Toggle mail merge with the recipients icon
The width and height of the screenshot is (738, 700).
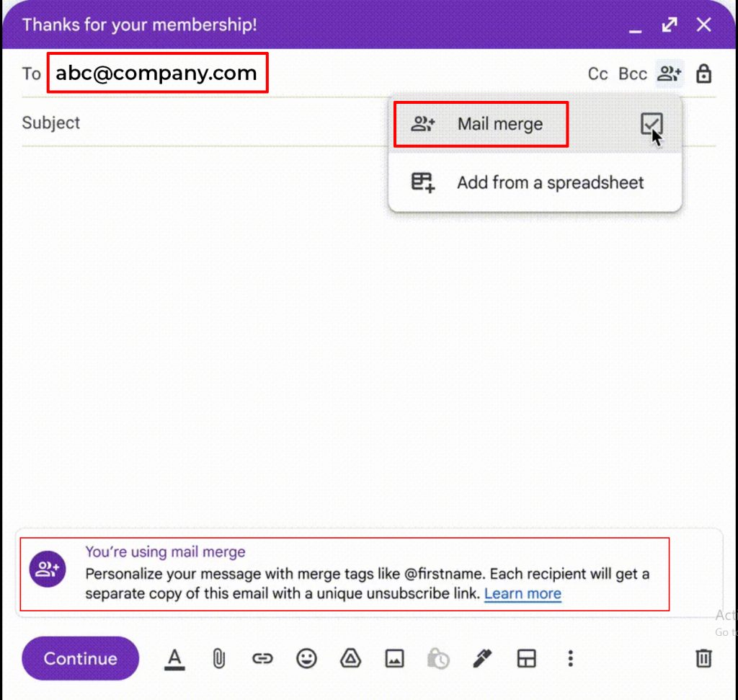(669, 73)
